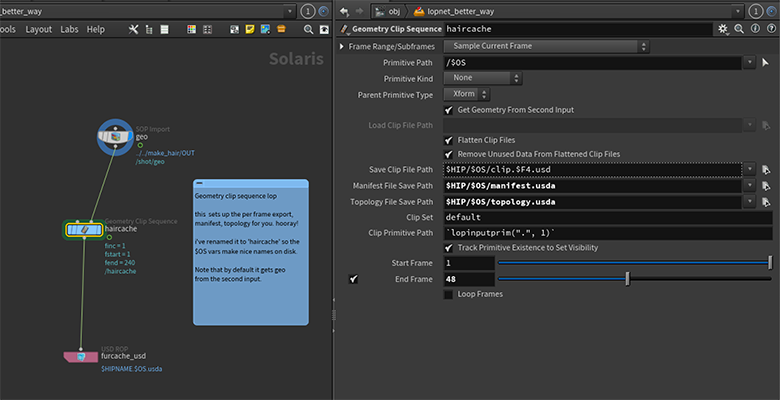Open the parameter gear settings menu

click(723, 29)
